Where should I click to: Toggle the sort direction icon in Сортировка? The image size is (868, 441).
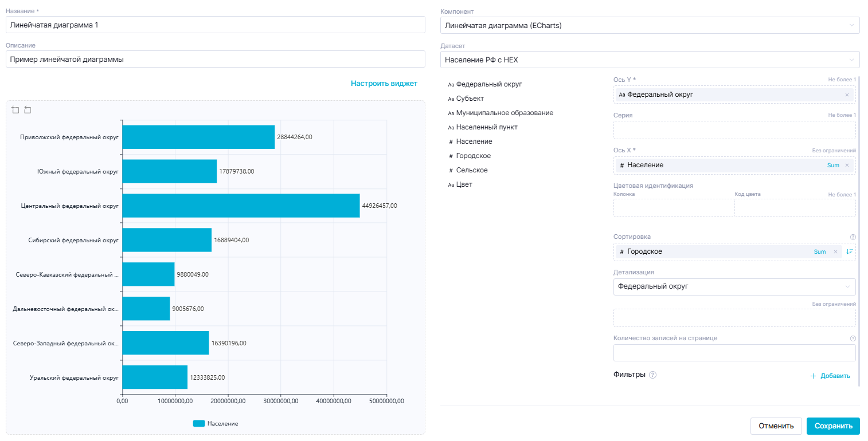click(849, 252)
